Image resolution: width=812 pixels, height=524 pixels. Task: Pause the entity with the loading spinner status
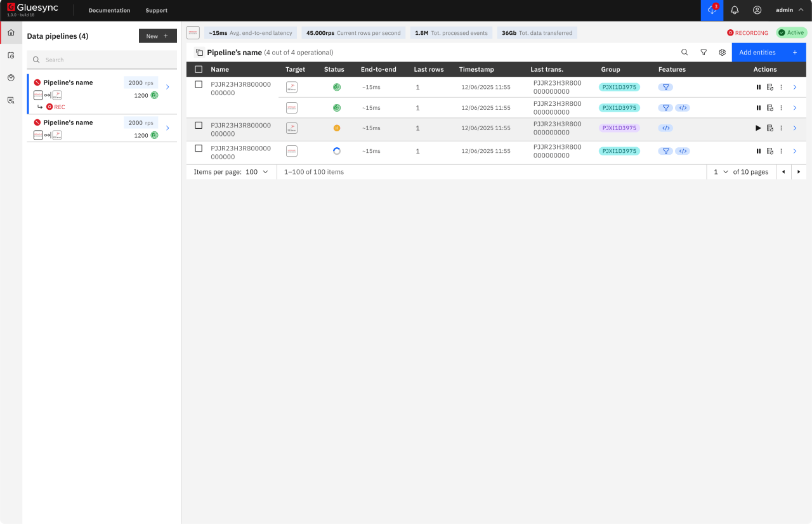758,151
